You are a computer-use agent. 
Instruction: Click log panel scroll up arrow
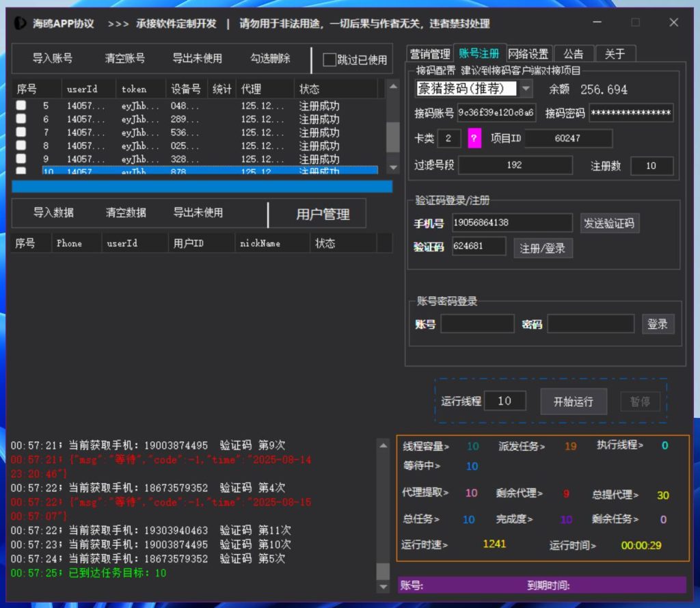point(383,445)
